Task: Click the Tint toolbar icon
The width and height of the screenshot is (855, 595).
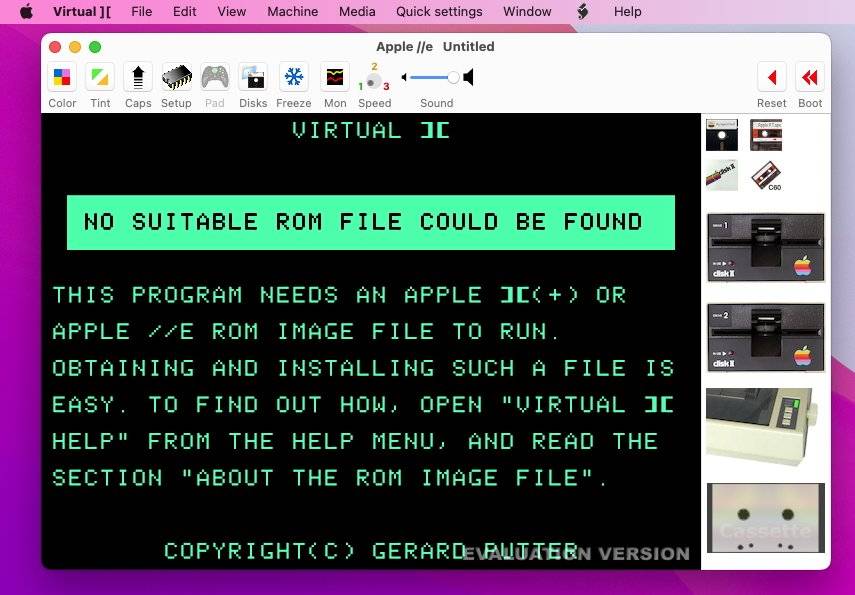Action: pyautogui.click(x=100, y=77)
